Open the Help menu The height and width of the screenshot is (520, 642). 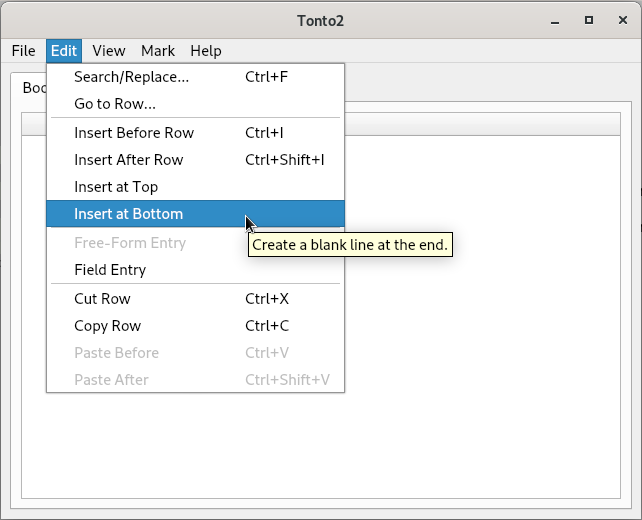pos(206,51)
